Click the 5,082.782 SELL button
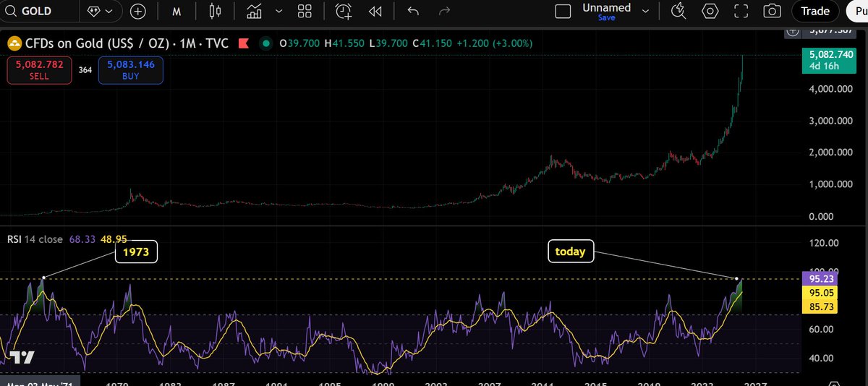 (x=40, y=70)
